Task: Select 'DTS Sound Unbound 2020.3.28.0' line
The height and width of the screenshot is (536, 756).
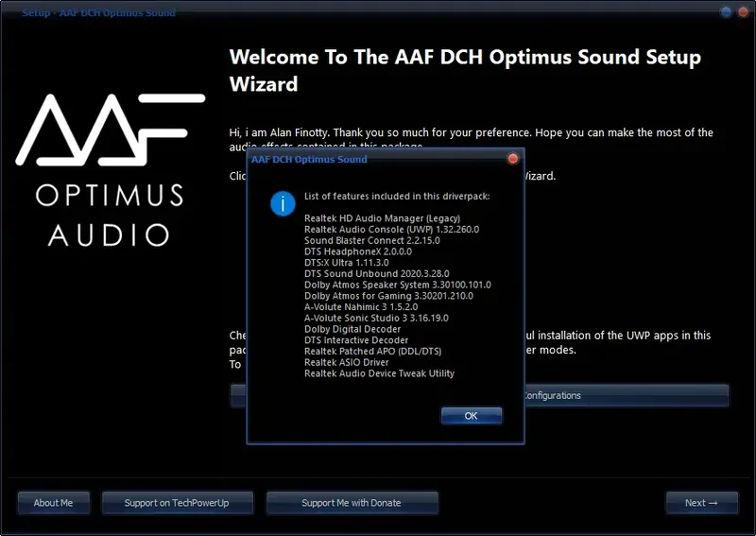Action: tap(376, 273)
